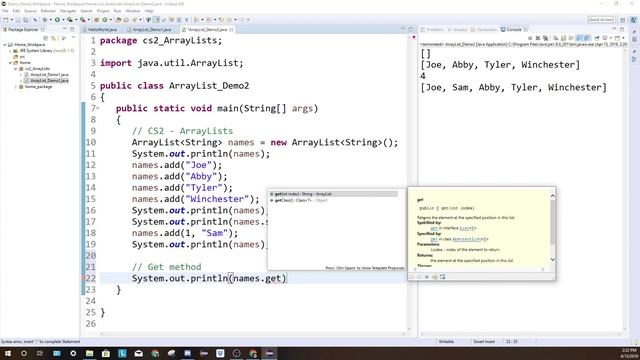640x360 pixels.
Task: Click the New Java Class toolbar icon
Action: [x=105, y=20]
